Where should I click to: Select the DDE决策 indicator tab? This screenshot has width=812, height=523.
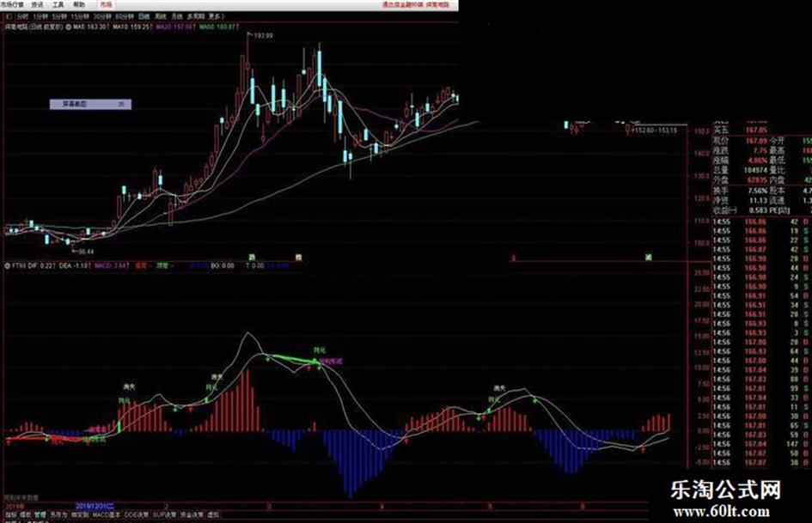click(137, 515)
